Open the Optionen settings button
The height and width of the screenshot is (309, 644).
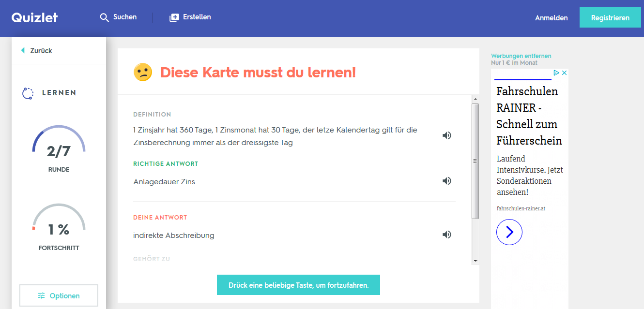(59, 295)
